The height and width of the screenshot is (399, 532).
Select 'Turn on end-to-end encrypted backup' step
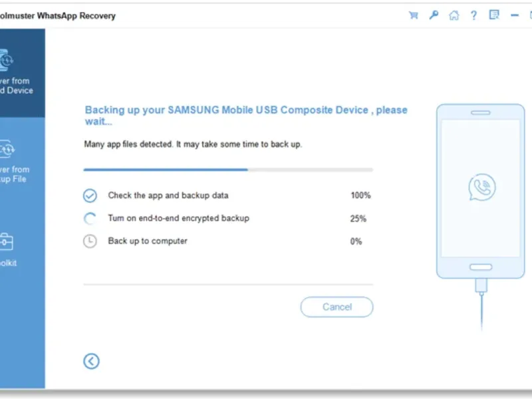[x=178, y=218]
